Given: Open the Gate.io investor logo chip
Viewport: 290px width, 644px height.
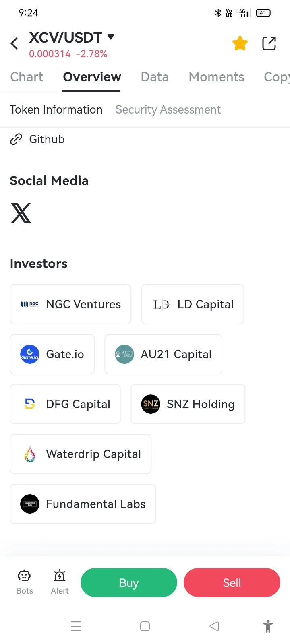Looking at the screenshot, I should (52, 354).
